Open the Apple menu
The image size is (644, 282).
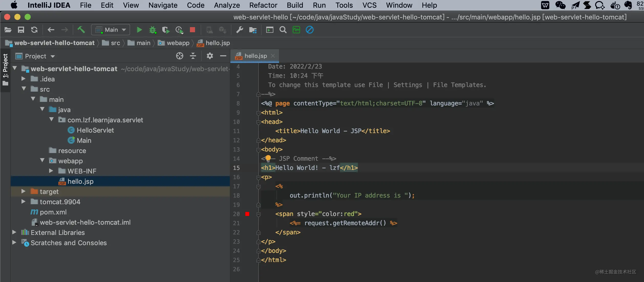coord(14,5)
